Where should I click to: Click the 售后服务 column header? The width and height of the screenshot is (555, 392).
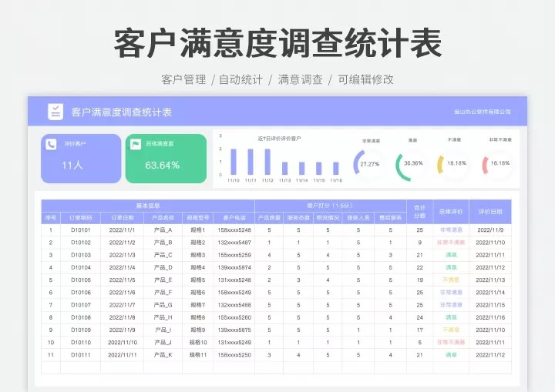[390, 218]
